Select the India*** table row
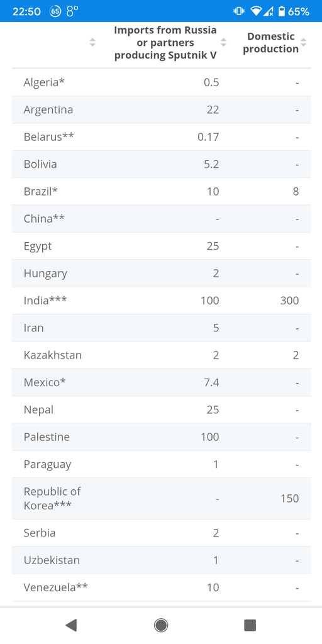This screenshot has height=644, width=322. 161,301
